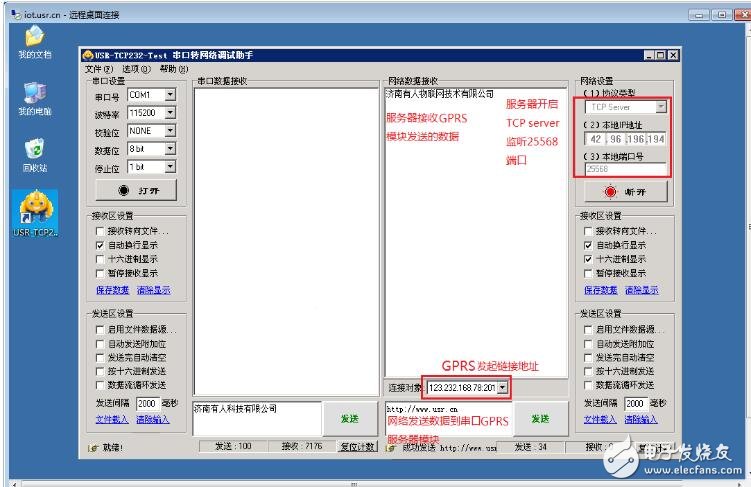This screenshot has width=751, height=487.
Task: Expand the 协议类型 TCP Server dropdown
Action: click(x=660, y=107)
